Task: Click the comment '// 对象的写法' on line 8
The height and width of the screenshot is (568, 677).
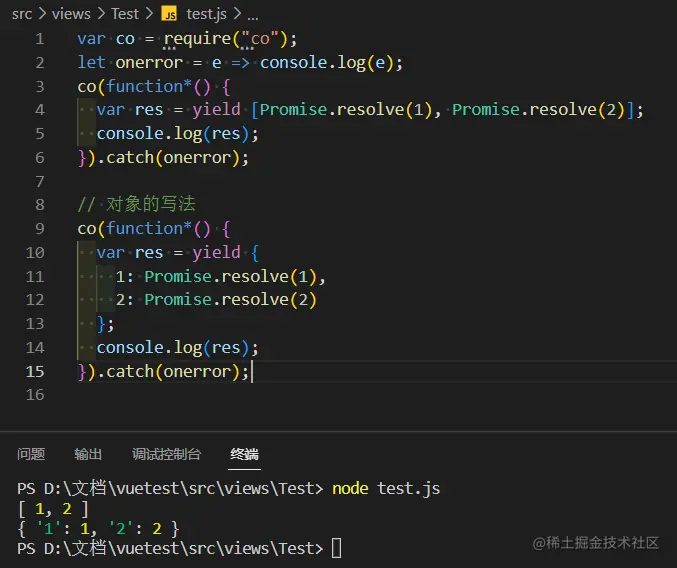Action: coord(136,204)
